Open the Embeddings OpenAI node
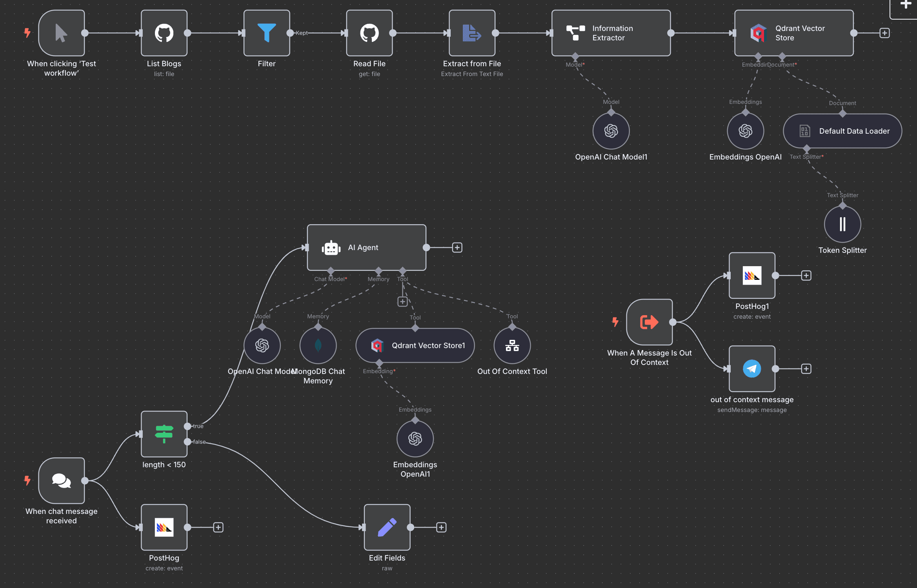Screen dimensions: 917x588 (746, 131)
